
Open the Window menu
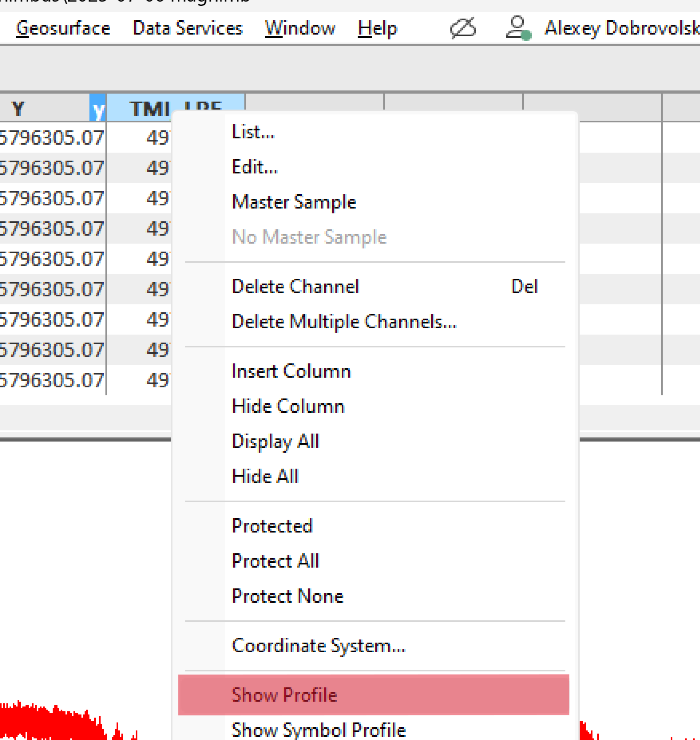(300, 28)
